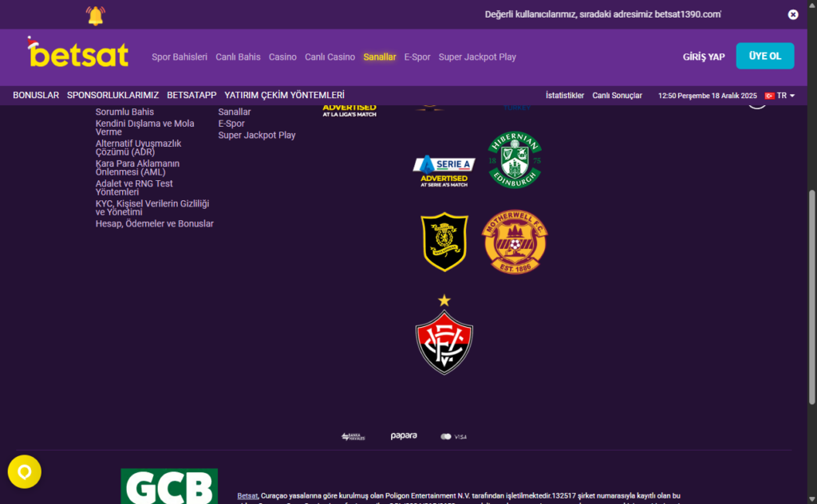Open the Sorumlu Bahis footer link

124,112
